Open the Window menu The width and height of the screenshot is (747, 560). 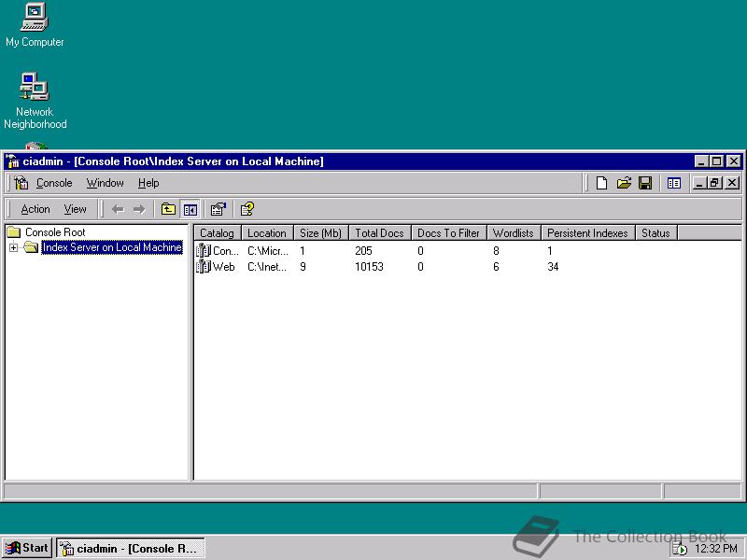[105, 183]
